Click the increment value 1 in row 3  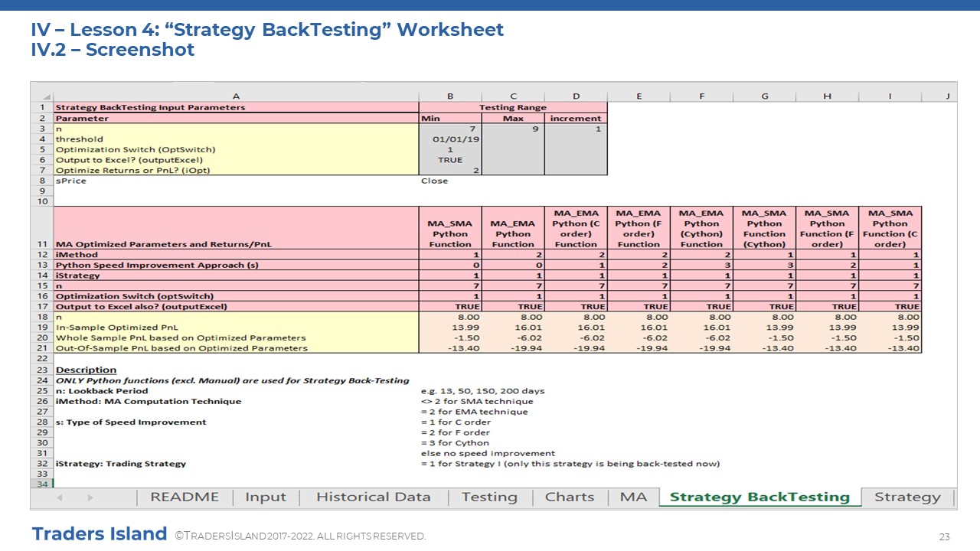(x=576, y=129)
